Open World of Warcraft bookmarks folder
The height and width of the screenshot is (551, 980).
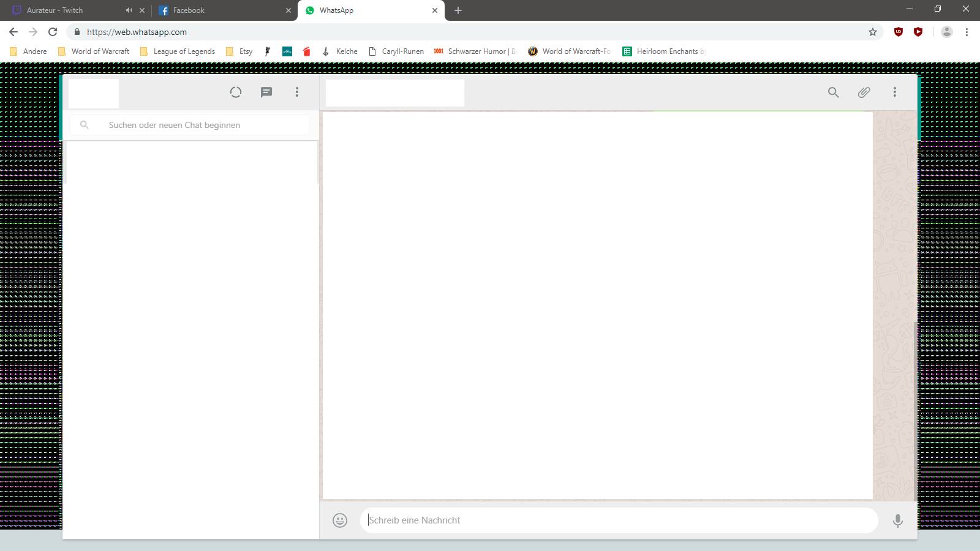(94, 51)
